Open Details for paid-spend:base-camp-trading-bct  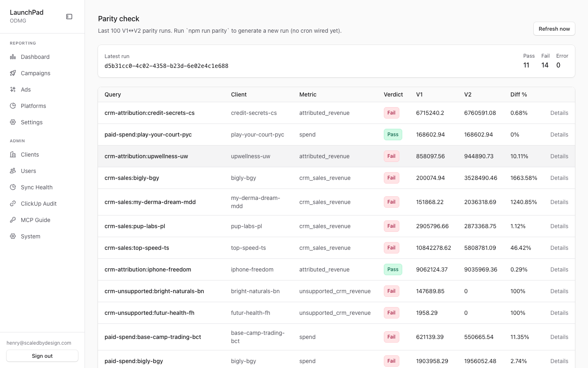[559, 337]
